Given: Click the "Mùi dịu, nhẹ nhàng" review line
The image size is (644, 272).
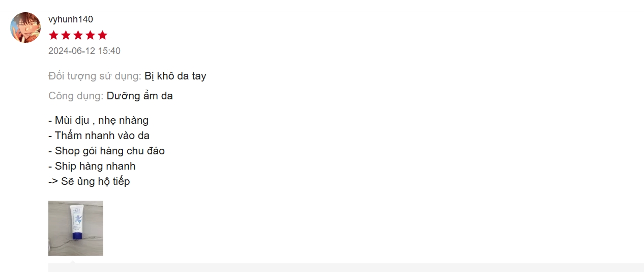Looking at the screenshot, I should click(99, 121).
